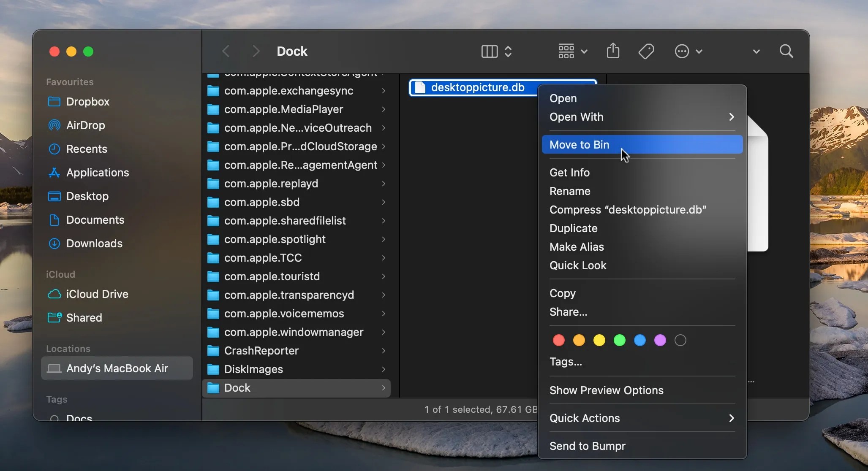Expand the com.apple.spotlight folder
The image size is (868, 471).
point(383,239)
